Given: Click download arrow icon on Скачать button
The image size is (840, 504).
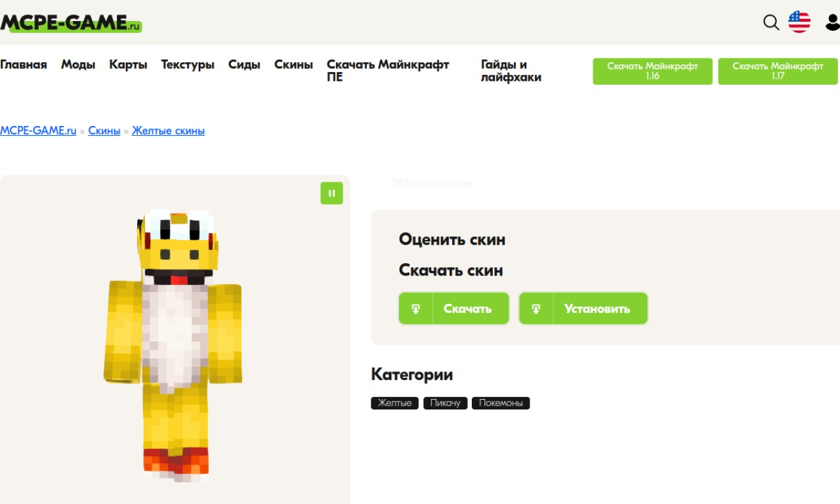Looking at the screenshot, I should pyautogui.click(x=416, y=308).
